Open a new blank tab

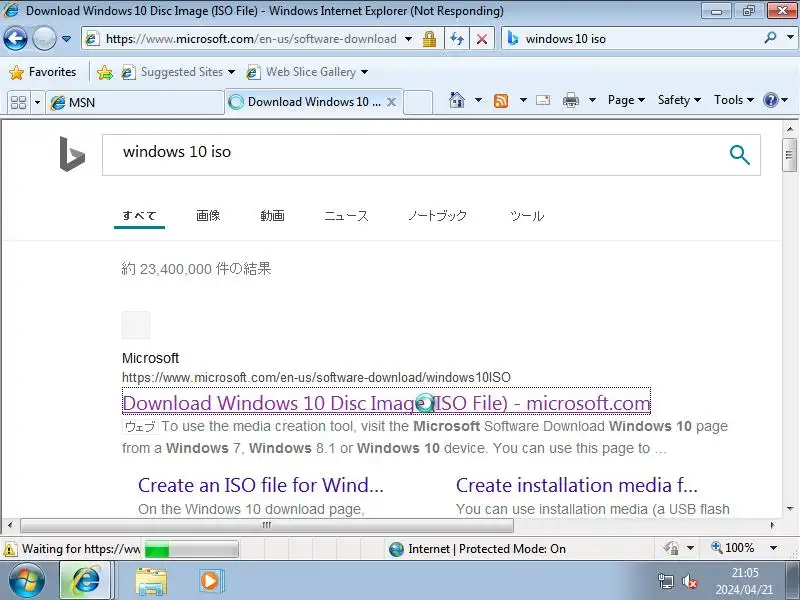pos(418,102)
